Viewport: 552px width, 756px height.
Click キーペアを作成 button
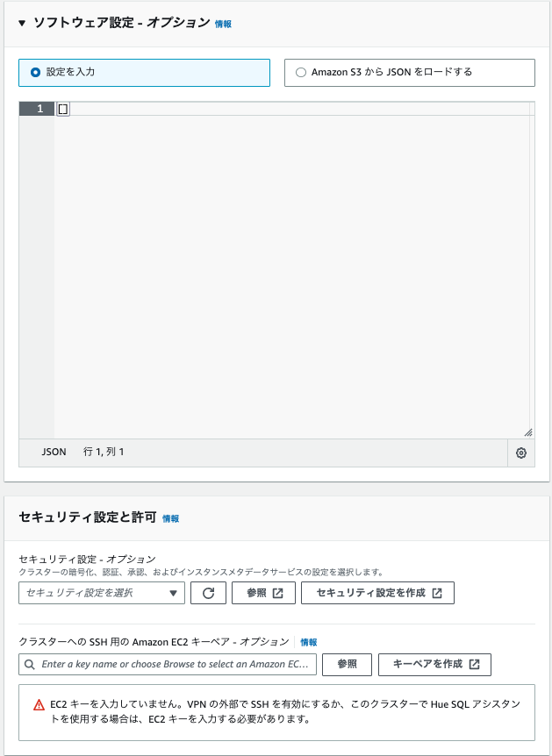[434, 665]
